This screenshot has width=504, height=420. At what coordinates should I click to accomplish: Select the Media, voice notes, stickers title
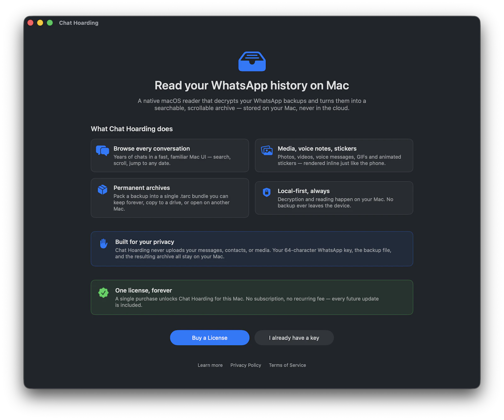coord(317,149)
